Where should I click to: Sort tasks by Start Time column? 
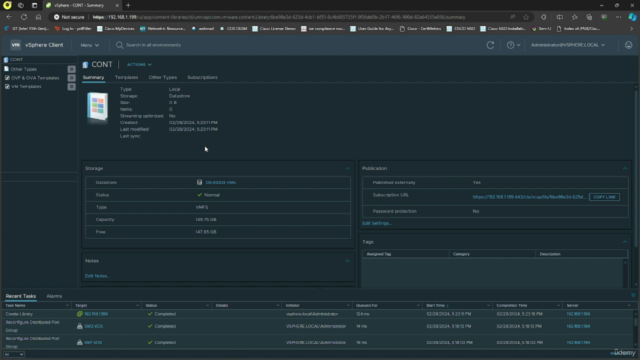[x=436, y=305]
